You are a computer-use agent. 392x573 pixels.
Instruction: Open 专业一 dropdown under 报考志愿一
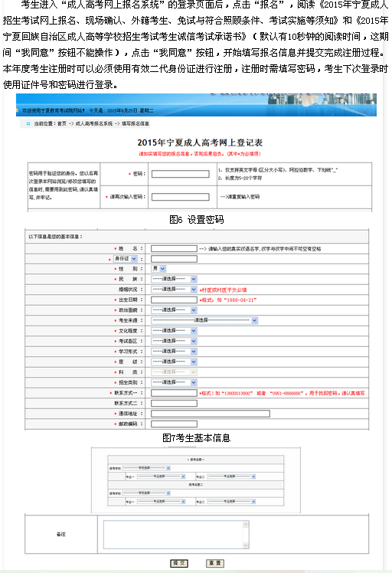[161, 476]
